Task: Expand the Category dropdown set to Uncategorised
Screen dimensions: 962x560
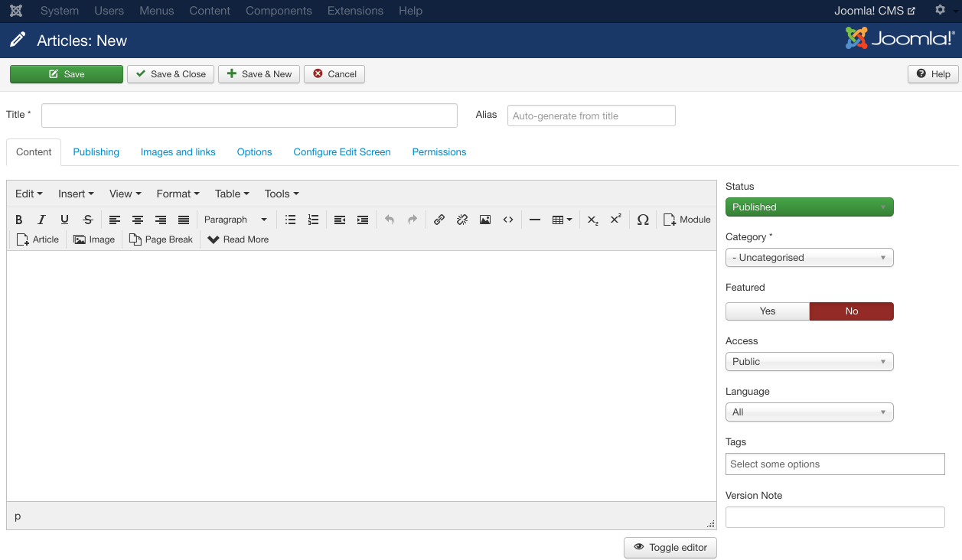Action: point(809,257)
